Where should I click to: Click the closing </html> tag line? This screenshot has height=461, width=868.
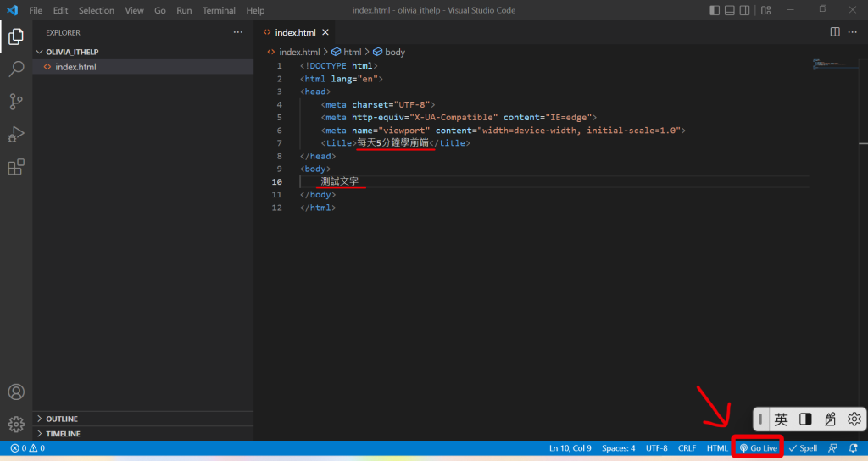pyautogui.click(x=318, y=208)
